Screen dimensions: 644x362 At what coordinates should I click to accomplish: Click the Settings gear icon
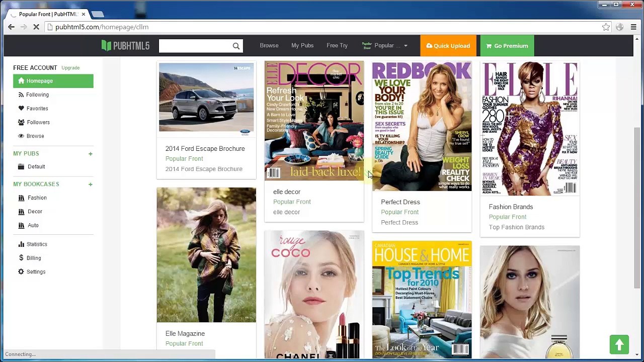click(21, 271)
